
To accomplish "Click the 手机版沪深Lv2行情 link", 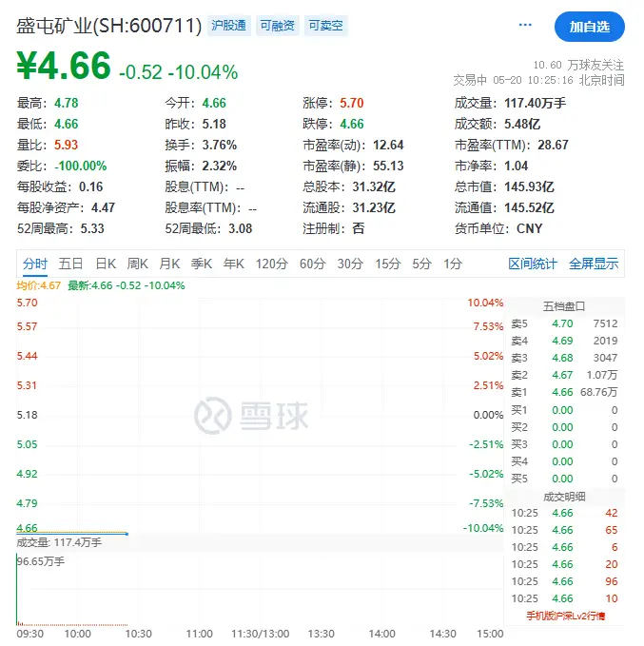I will (565, 616).
